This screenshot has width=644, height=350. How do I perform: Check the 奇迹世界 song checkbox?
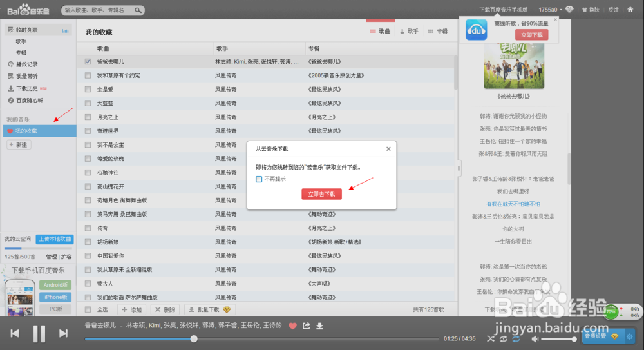[x=88, y=131]
